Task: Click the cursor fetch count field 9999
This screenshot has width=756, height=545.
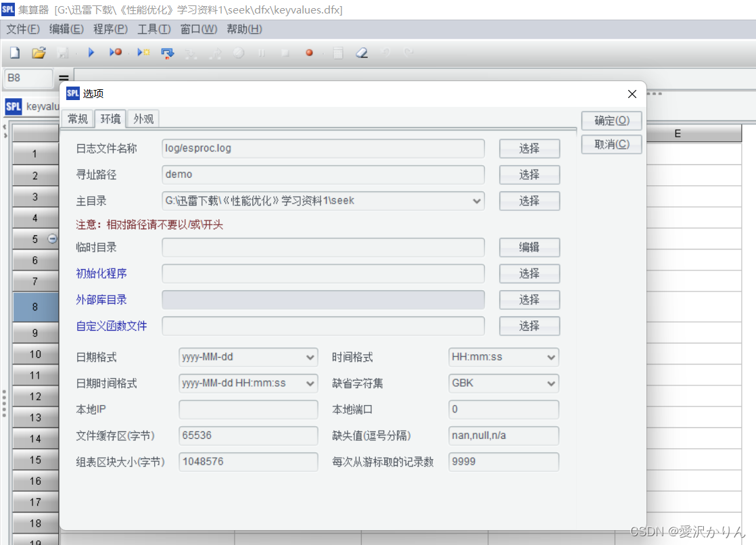Action: (x=504, y=462)
